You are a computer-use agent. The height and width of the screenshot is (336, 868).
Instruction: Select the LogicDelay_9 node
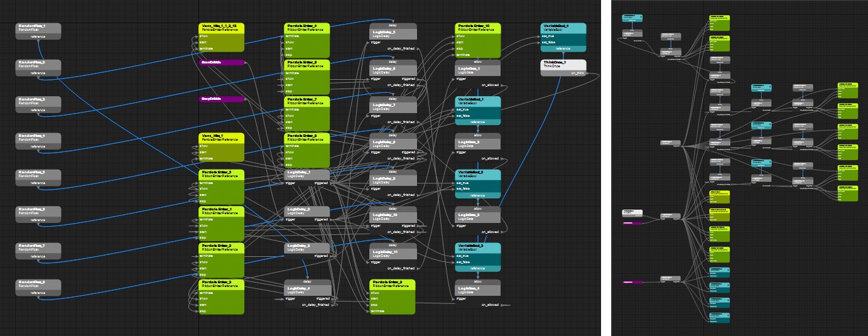[393, 183]
